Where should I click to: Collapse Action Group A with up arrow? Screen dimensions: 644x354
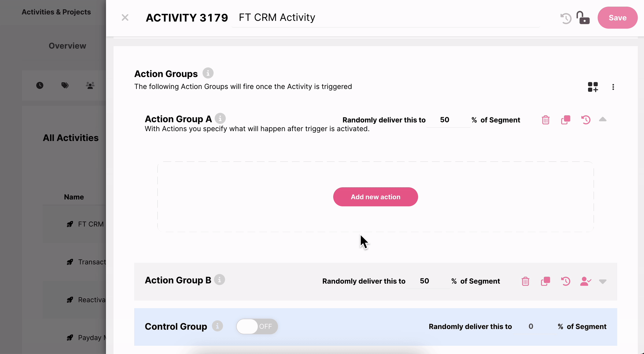tap(603, 120)
